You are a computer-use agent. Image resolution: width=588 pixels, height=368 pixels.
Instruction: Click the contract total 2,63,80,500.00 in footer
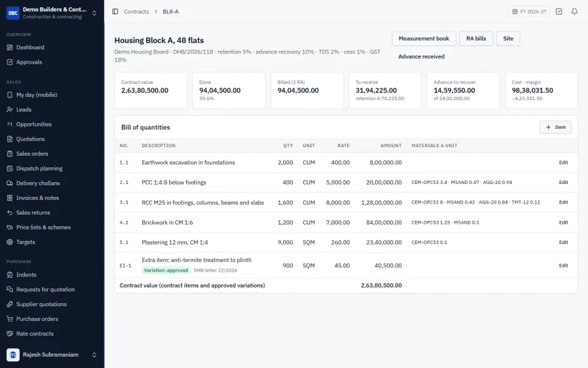(x=382, y=285)
